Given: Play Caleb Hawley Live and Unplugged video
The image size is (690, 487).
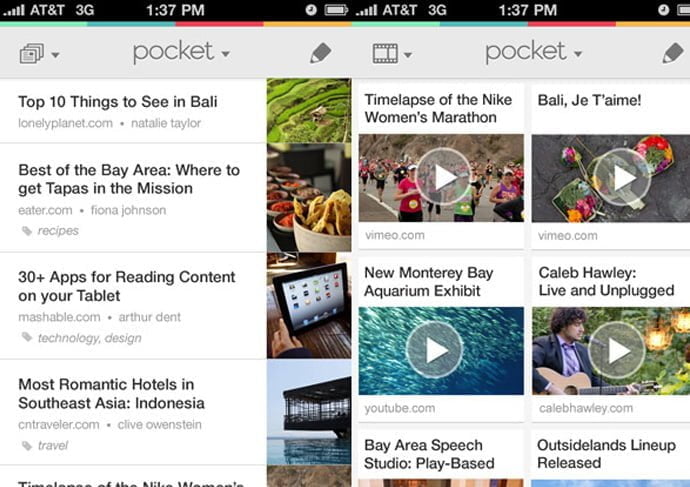Looking at the screenshot, I should tap(617, 350).
